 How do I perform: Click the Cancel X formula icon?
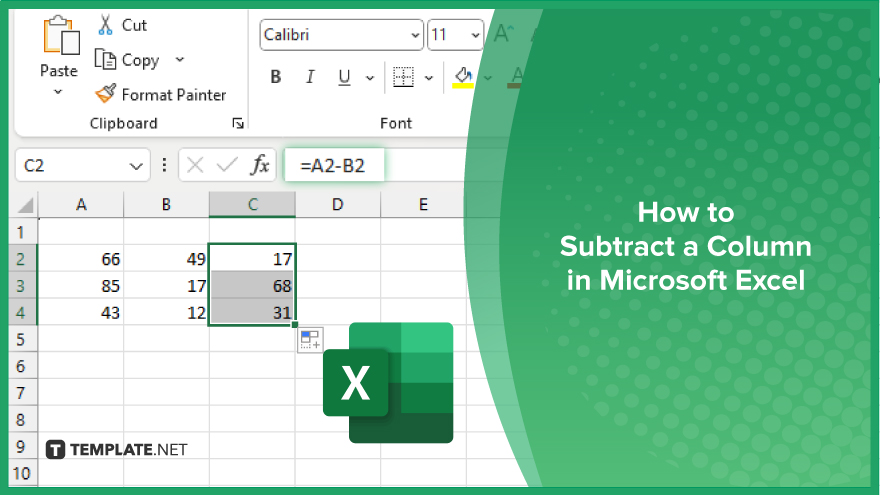point(195,165)
